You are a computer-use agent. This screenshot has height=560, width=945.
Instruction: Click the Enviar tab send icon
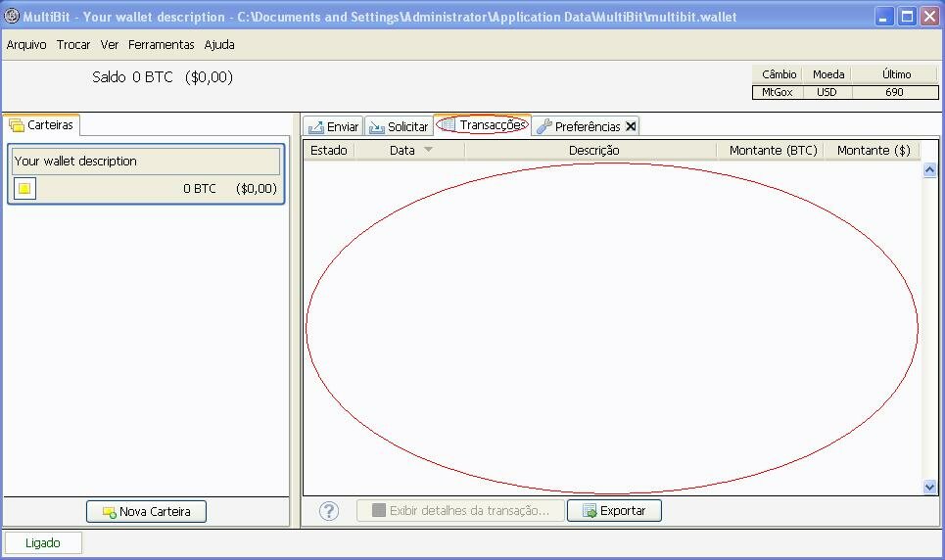click(315, 127)
